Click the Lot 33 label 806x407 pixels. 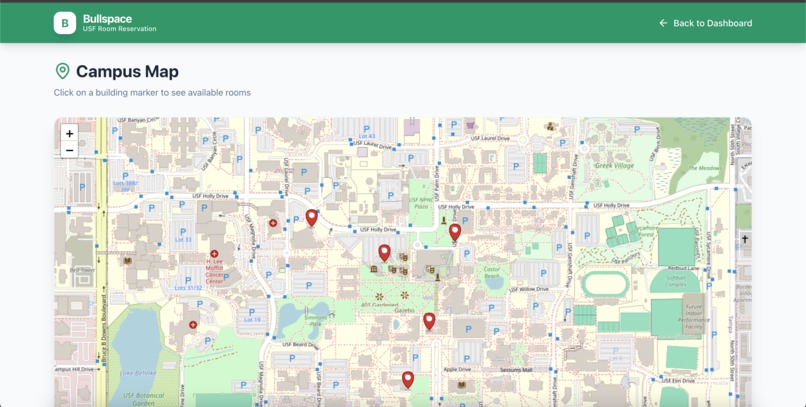pyautogui.click(x=182, y=240)
